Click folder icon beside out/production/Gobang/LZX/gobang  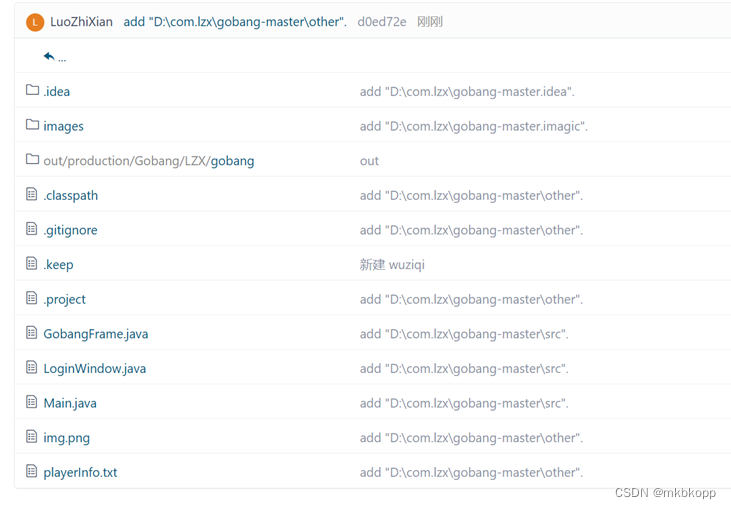tap(32, 159)
